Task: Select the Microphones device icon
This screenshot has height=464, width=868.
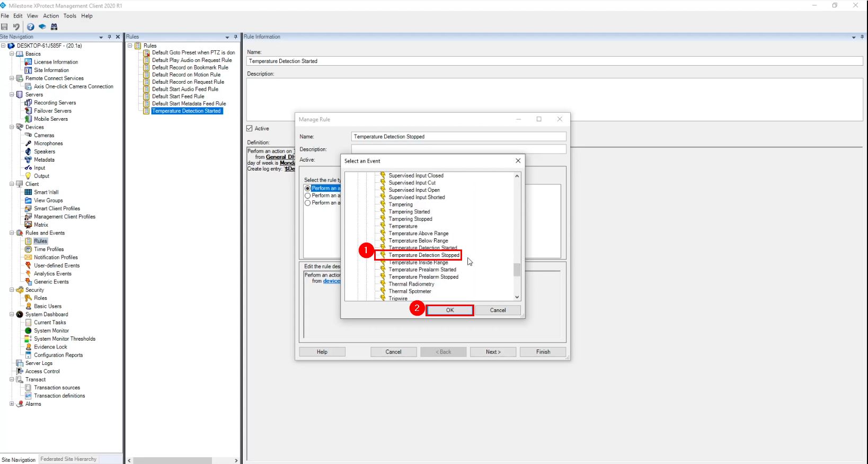Action: pos(29,143)
